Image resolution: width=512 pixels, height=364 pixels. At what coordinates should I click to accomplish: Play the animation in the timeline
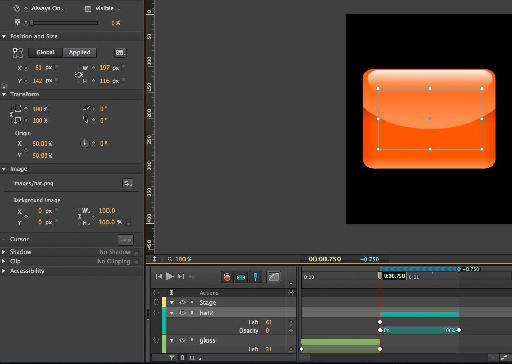coord(170,276)
